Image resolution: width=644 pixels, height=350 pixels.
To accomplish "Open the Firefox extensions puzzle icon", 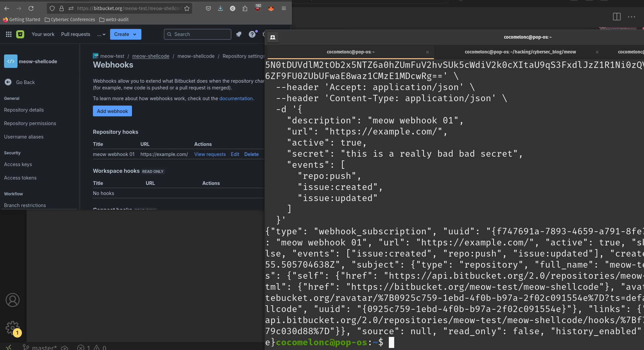I will coord(245,8).
